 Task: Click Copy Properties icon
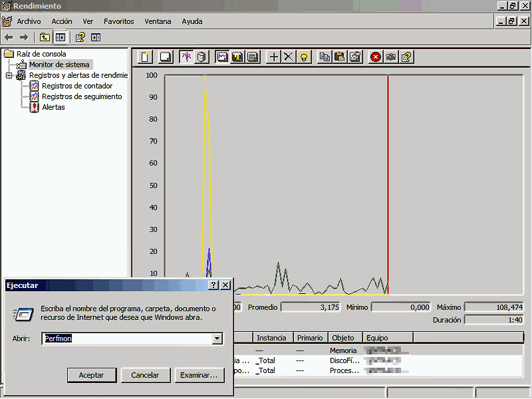coord(325,57)
